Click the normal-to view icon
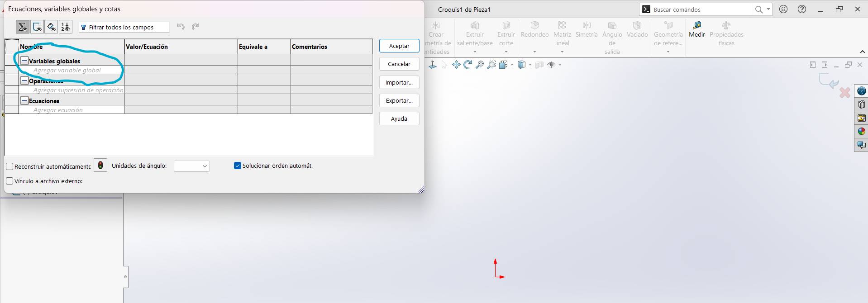 click(433, 65)
